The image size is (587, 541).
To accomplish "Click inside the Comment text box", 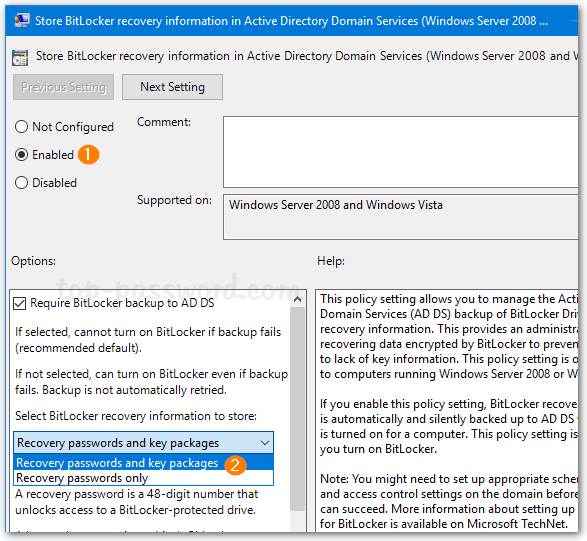I will [401, 152].
